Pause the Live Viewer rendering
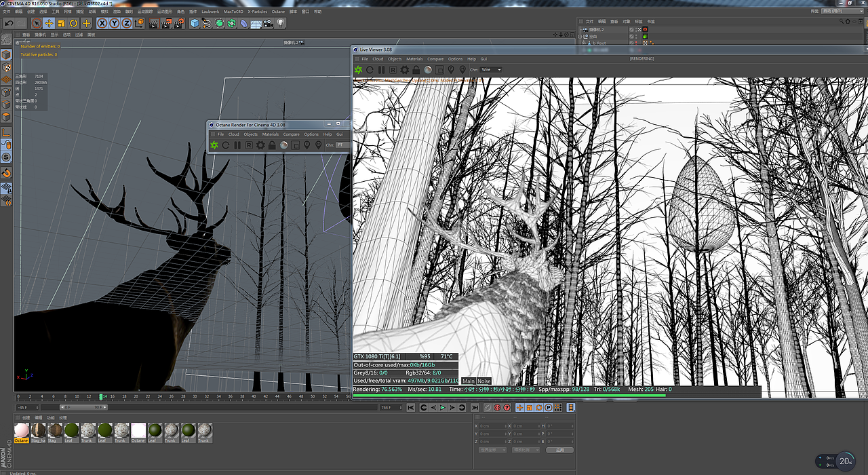The width and height of the screenshot is (868, 475). 381,70
